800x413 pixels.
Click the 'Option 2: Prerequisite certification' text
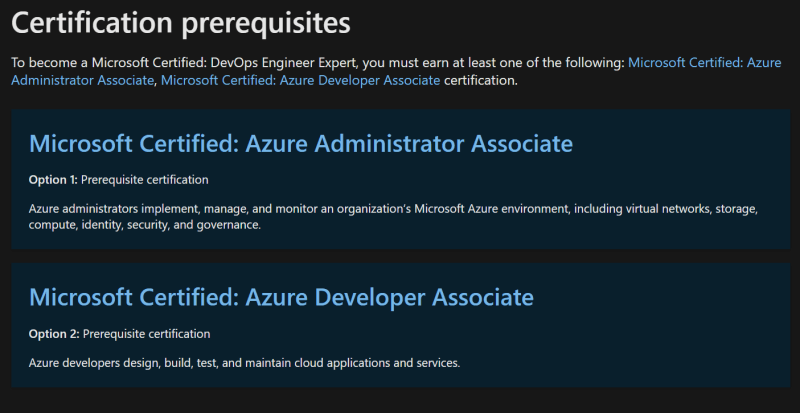click(x=119, y=334)
